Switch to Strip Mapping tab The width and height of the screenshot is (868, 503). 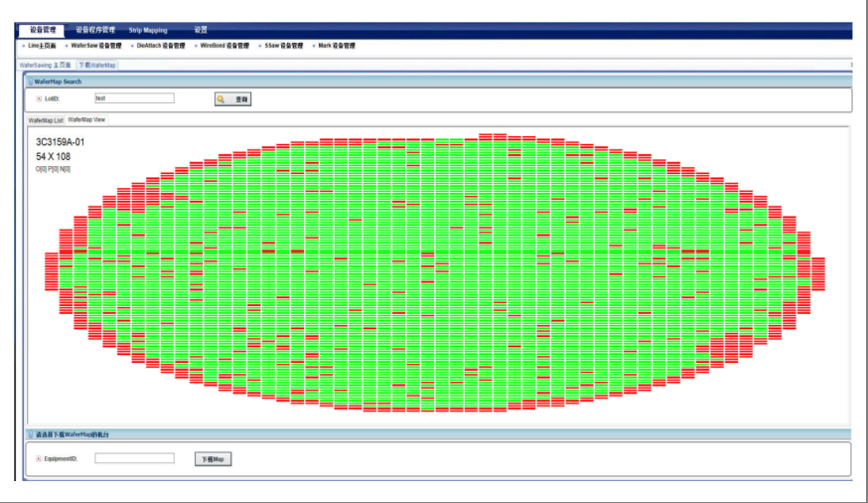148,30
